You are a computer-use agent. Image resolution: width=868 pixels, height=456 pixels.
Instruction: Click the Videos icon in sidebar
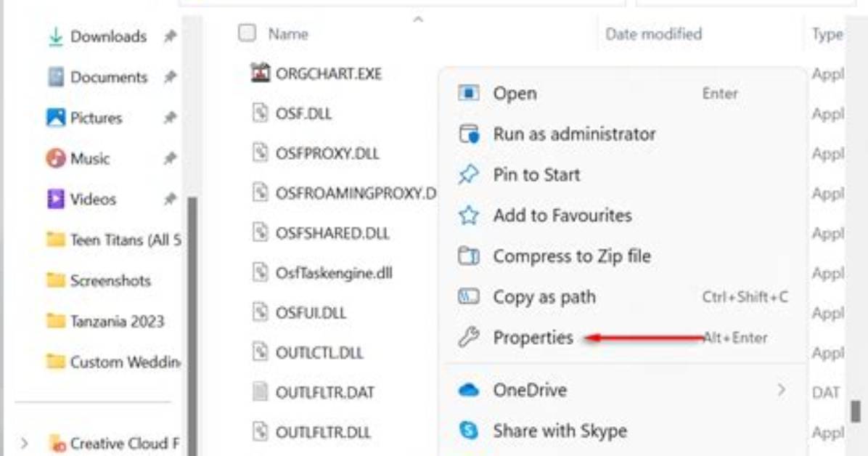click(x=55, y=199)
